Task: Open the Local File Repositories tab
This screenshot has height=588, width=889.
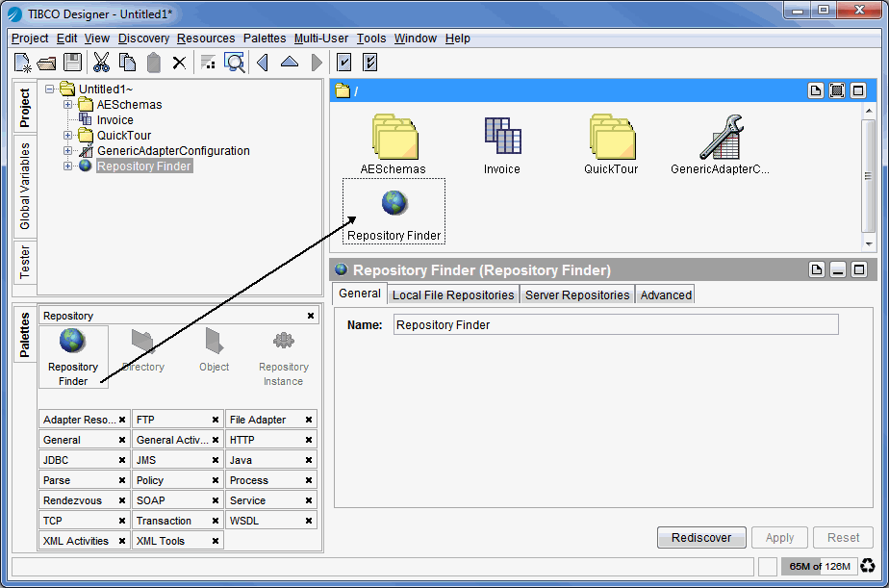Action: (453, 294)
